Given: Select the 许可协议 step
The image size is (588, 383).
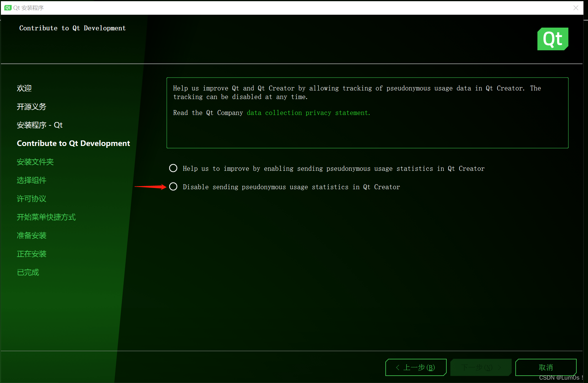Looking at the screenshot, I should click(32, 199).
